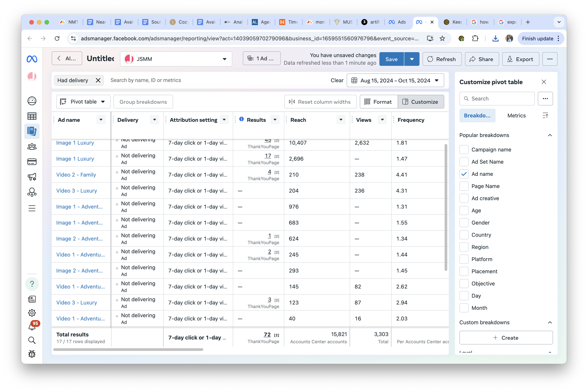
Task: Open the All tools hamburger menu icon
Action: pos(32,208)
